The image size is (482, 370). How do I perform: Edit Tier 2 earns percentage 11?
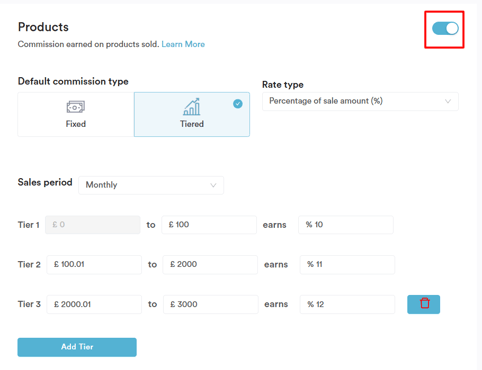pos(347,265)
